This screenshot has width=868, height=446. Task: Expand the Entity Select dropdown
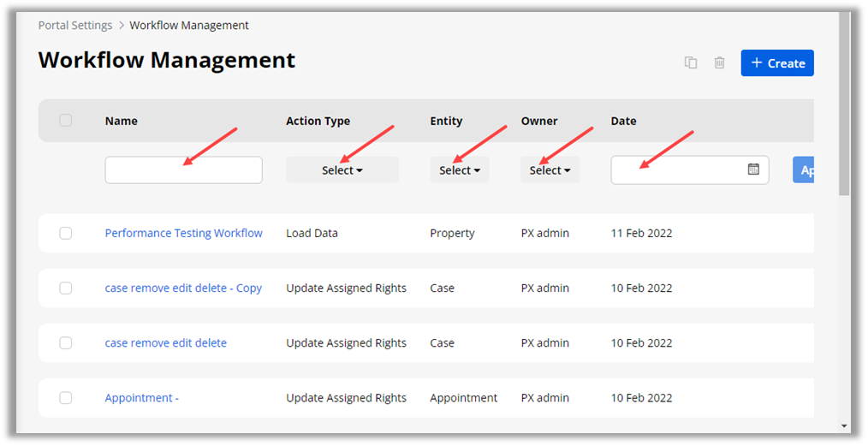[460, 170]
